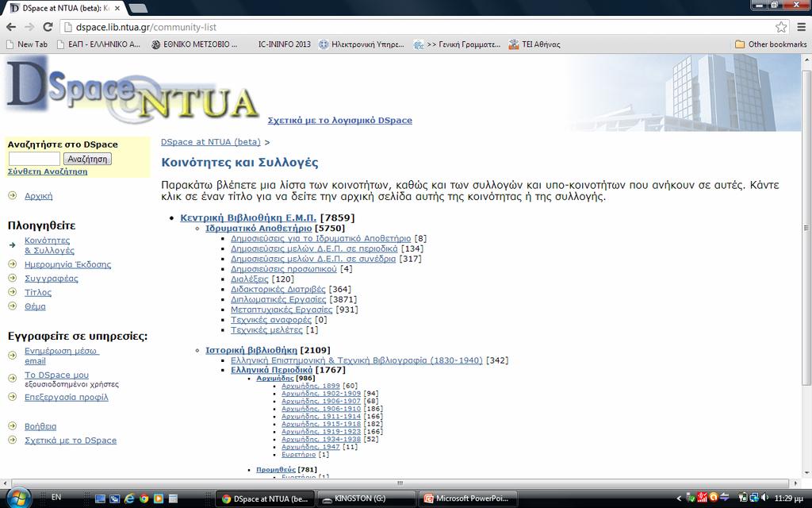Go to 'Αρχική' in the sidebar
812x508 pixels.
38,196
